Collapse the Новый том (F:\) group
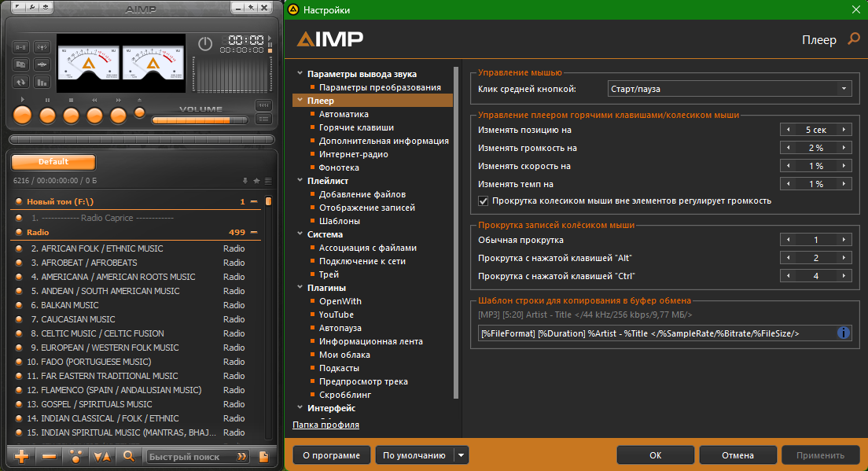This screenshot has width=868, height=471. click(254, 202)
